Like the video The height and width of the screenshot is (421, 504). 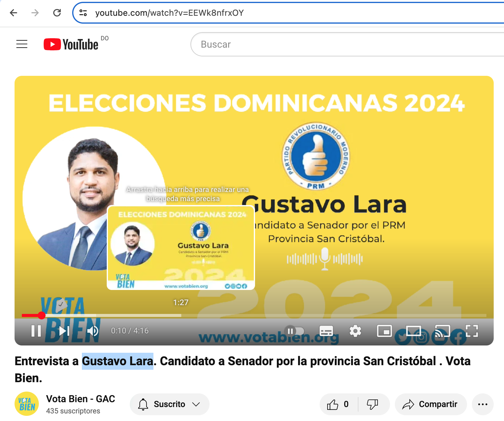coord(338,404)
